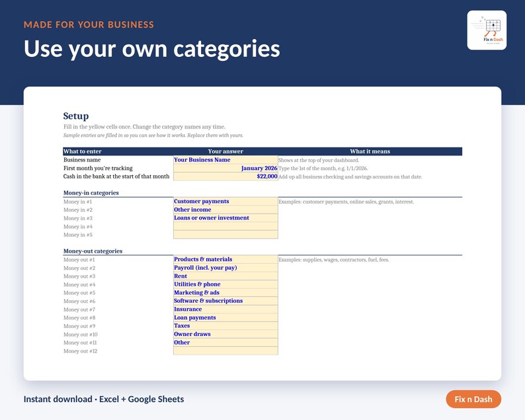Screen dimensions: 525x420
Task: Select the empty Money out #12 cell
Action: [x=225, y=351]
